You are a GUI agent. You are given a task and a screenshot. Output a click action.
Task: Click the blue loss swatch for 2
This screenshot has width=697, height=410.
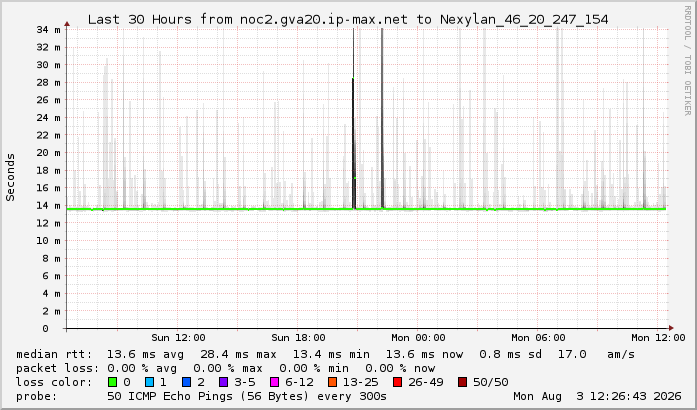coord(187,382)
